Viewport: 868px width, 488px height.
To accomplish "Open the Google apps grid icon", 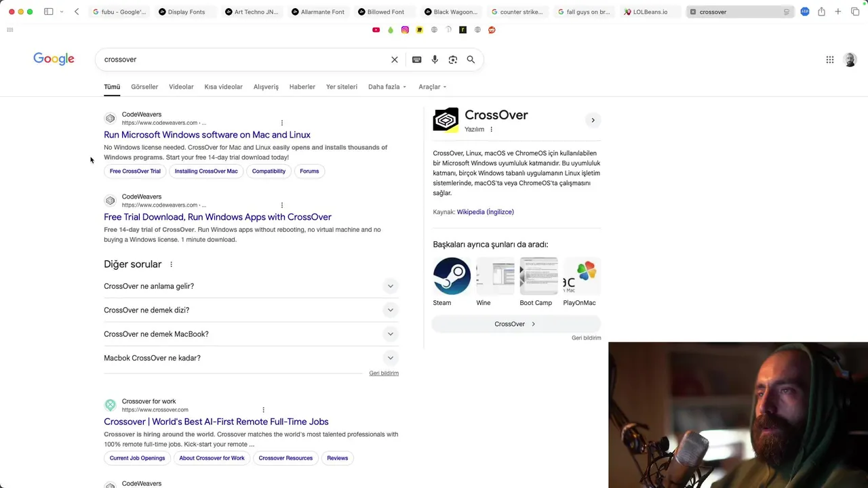I will [x=830, y=60].
